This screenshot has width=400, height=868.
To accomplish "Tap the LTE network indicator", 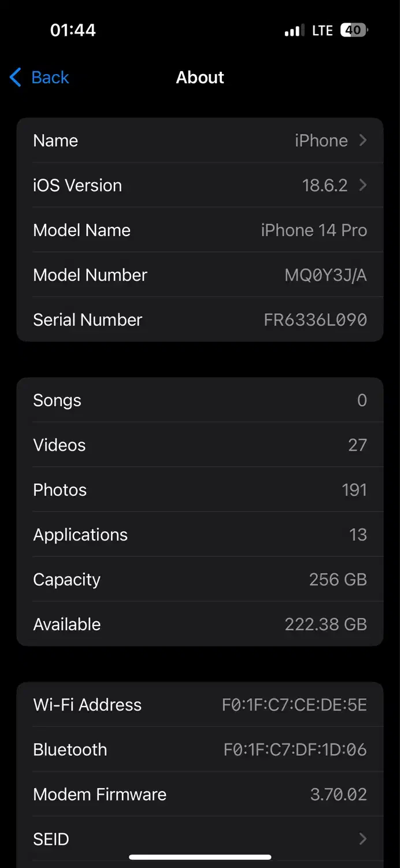I will point(323,31).
